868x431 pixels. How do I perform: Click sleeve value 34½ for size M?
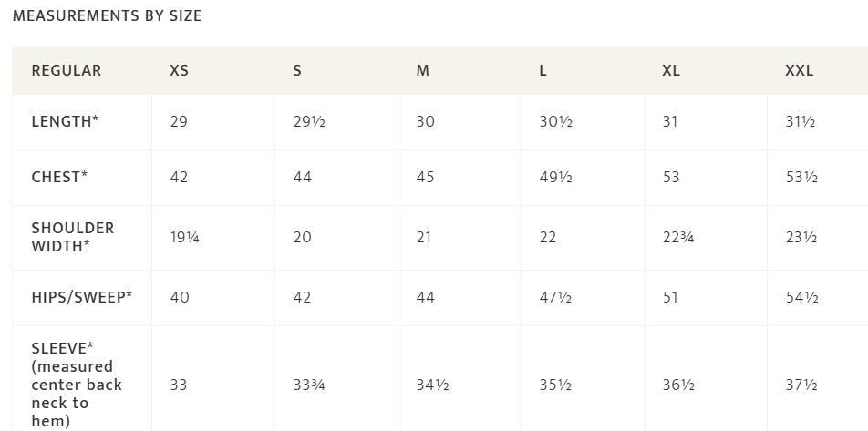tap(433, 385)
